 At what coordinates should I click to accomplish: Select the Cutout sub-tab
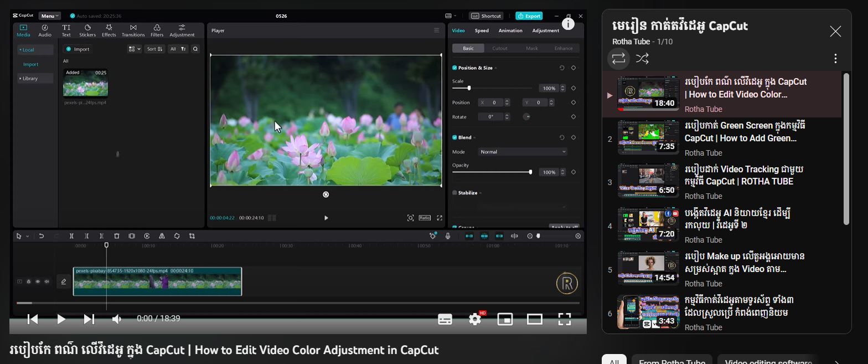pyautogui.click(x=500, y=48)
